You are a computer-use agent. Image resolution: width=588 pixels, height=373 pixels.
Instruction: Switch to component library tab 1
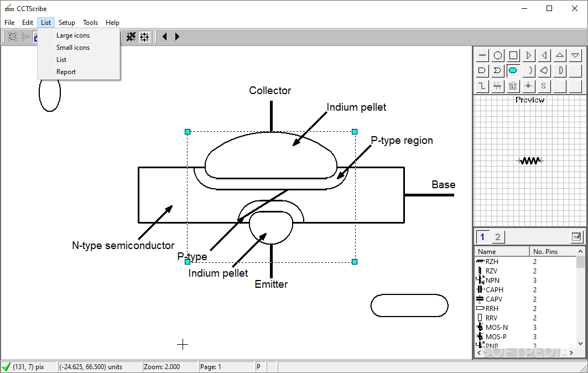tap(482, 237)
